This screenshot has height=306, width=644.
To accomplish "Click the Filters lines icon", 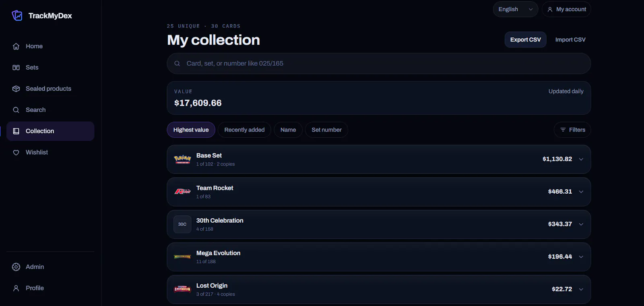I will [563, 130].
